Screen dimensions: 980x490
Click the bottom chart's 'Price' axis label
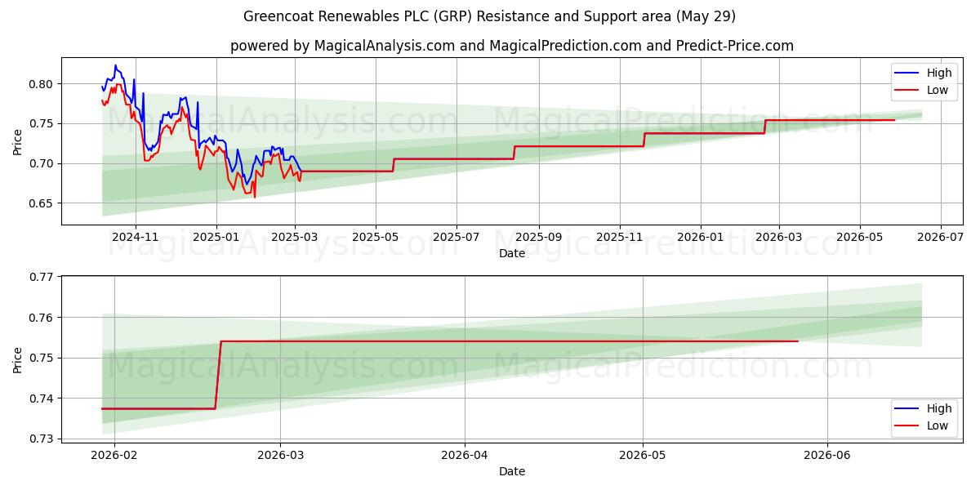[x=18, y=359]
